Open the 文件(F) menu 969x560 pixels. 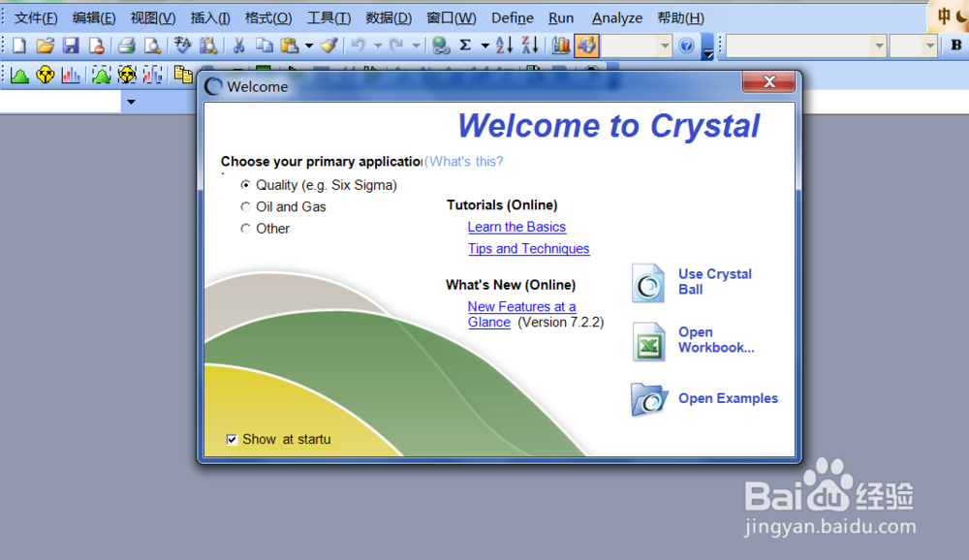36,18
